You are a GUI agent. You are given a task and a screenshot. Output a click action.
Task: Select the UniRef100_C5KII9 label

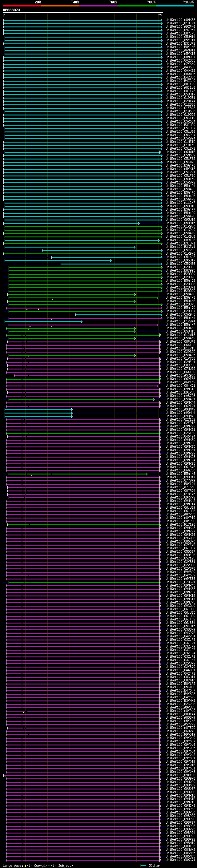pos(180,118)
